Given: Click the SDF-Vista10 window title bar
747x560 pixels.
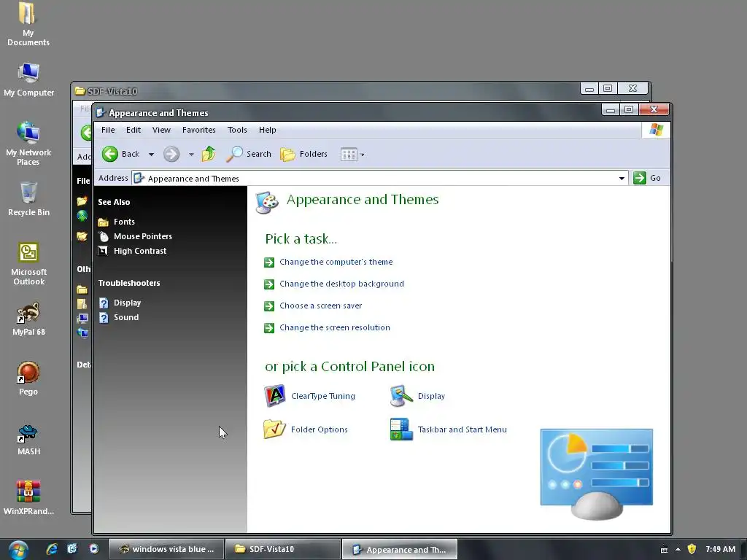Looking at the screenshot, I should 324,90.
